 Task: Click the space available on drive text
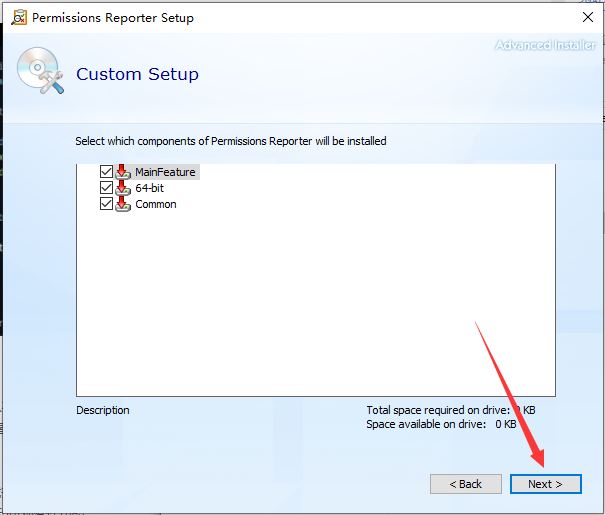click(x=441, y=424)
